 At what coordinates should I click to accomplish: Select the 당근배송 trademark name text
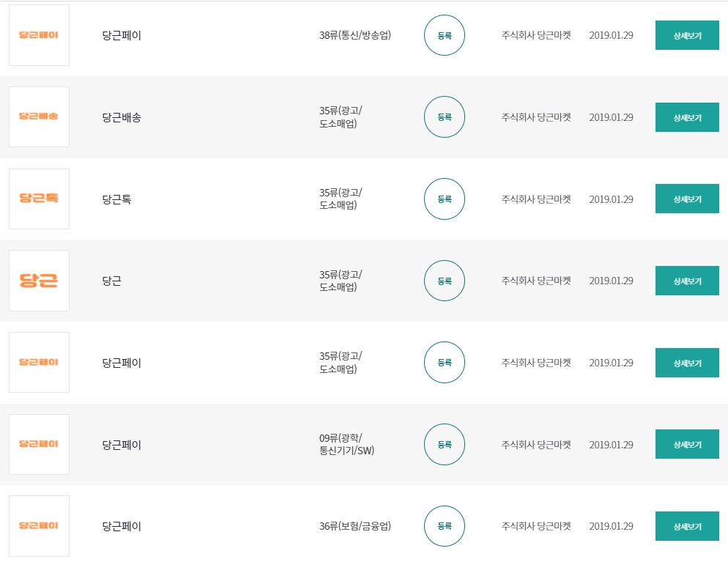(122, 117)
